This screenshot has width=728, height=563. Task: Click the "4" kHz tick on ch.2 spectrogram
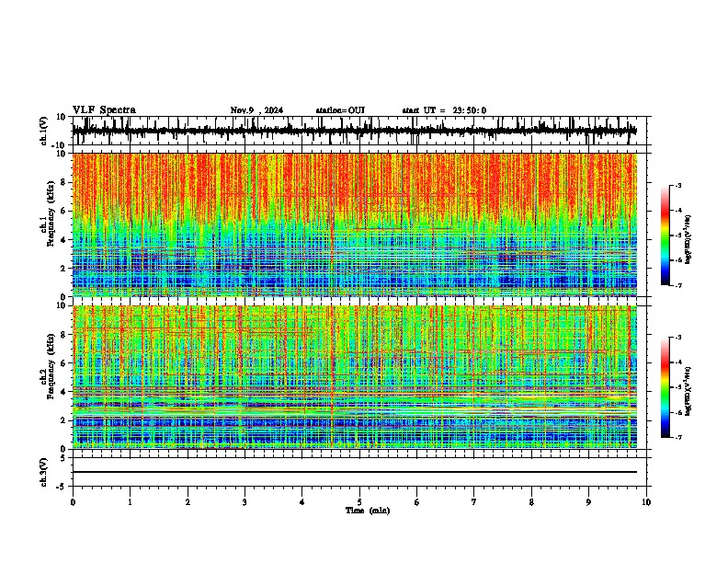[64, 392]
